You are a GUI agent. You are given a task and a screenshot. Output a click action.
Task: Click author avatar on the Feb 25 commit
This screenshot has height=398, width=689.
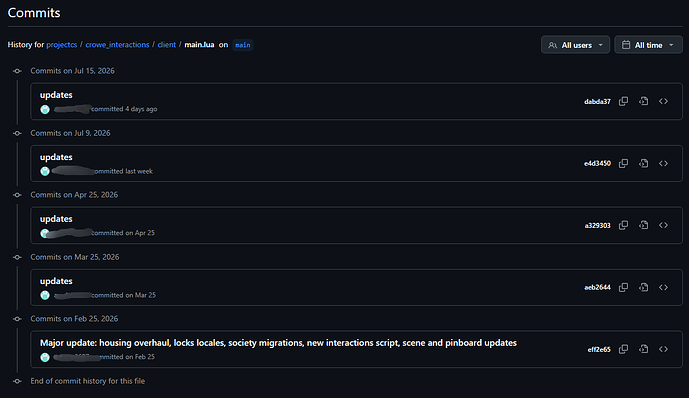coord(45,357)
